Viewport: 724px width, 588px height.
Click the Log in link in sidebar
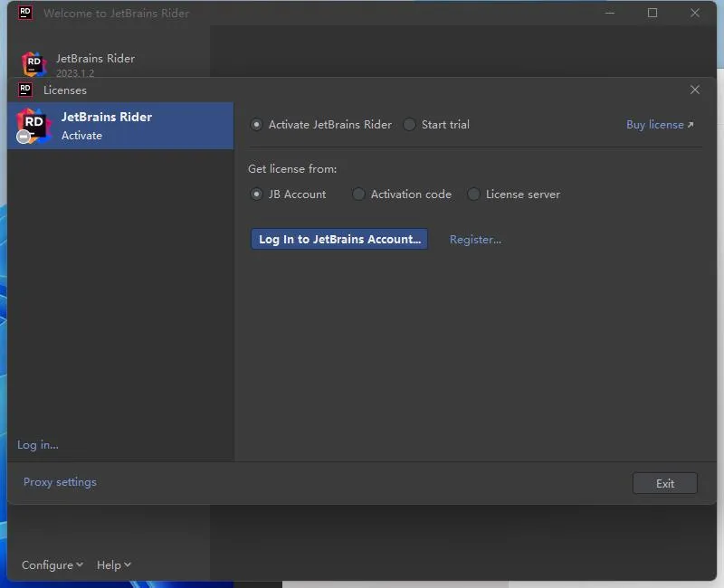(x=38, y=445)
